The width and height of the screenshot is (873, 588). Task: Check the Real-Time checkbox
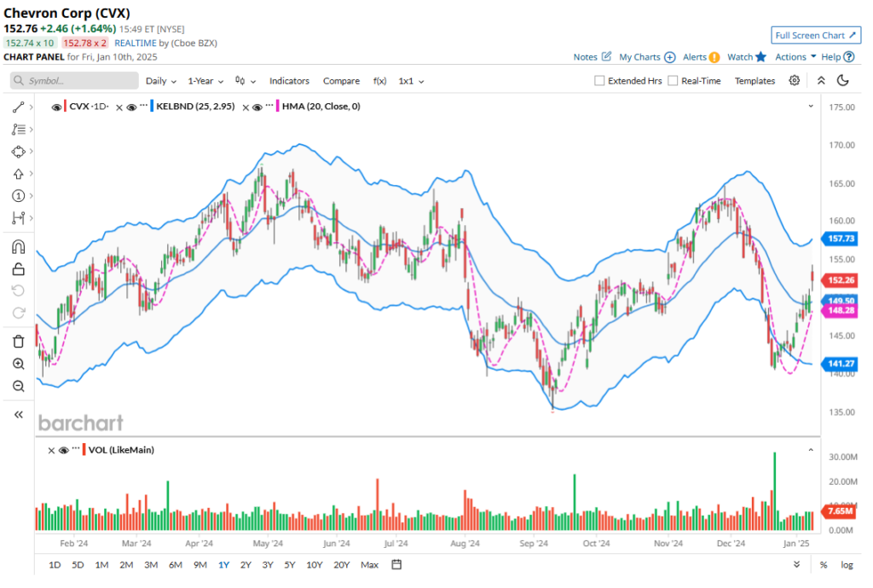coord(674,81)
